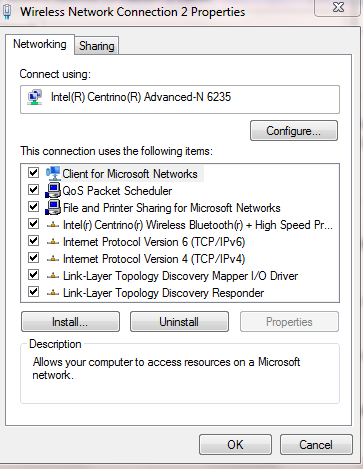Click the Install button
This screenshot has height=469, width=363.
coord(70,322)
